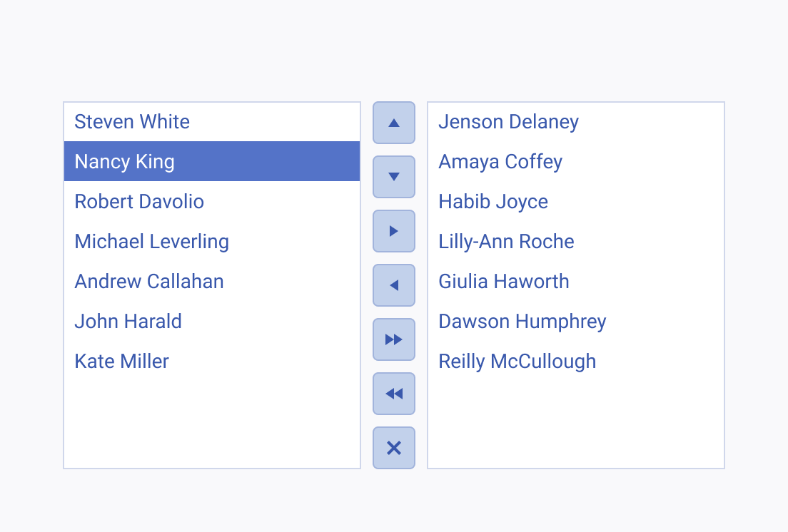
Task: Click the move up arrow button
Action: (394, 123)
